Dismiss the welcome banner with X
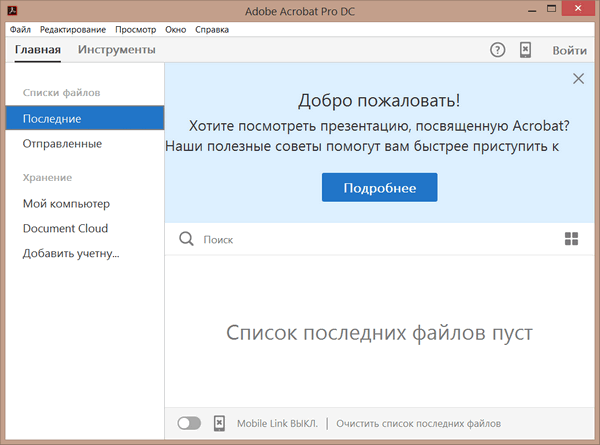 tap(578, 78)
